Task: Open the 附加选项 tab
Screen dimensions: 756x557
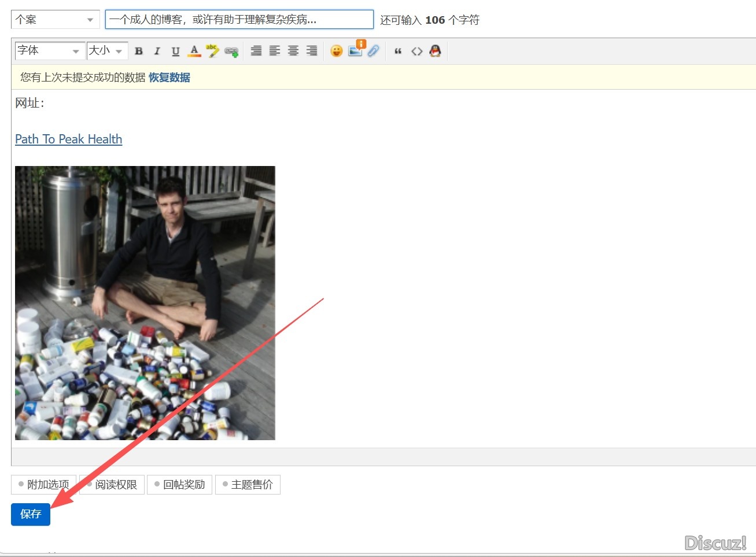Action: click(x=44, y=485)
